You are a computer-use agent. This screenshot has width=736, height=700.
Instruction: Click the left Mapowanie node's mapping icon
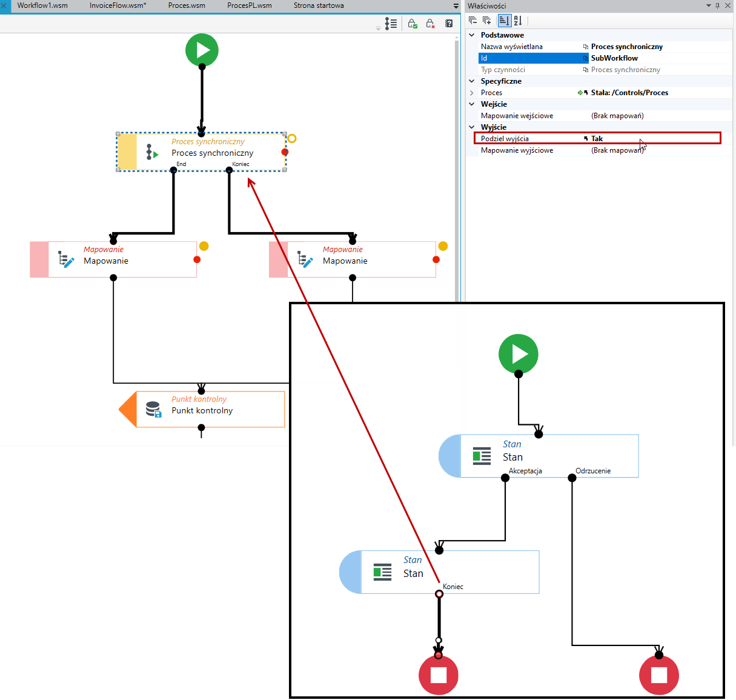[66, 259]
